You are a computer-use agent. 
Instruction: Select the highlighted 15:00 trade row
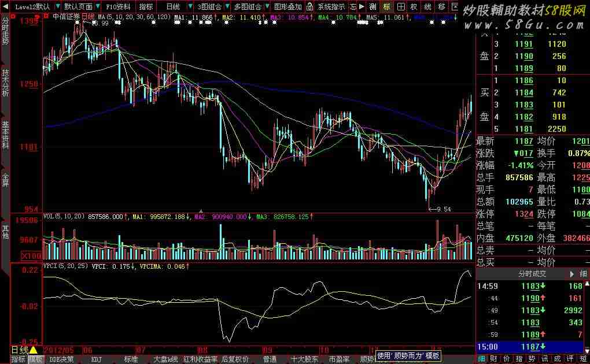[530, 347]
